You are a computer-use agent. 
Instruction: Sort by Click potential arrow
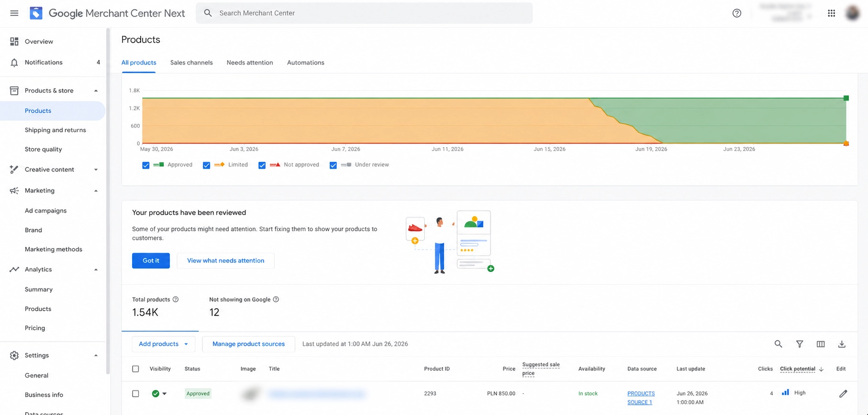[x=821, y=369]
